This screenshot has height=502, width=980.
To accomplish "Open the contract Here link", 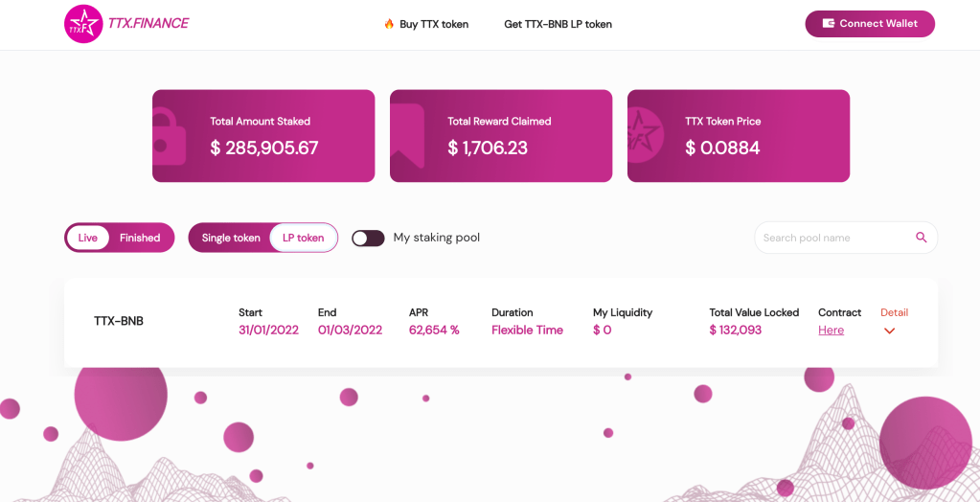I will tap(831, 331).
